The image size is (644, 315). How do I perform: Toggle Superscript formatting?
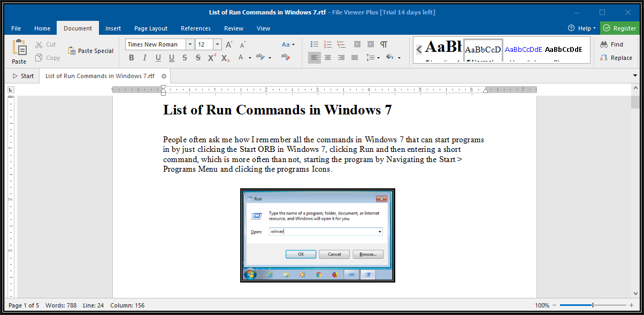(x=212, y=58)
